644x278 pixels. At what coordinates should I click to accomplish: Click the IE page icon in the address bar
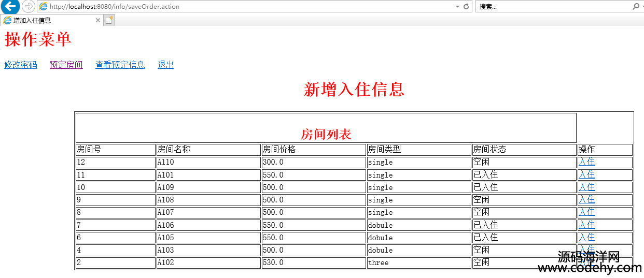tap(44, 7)
